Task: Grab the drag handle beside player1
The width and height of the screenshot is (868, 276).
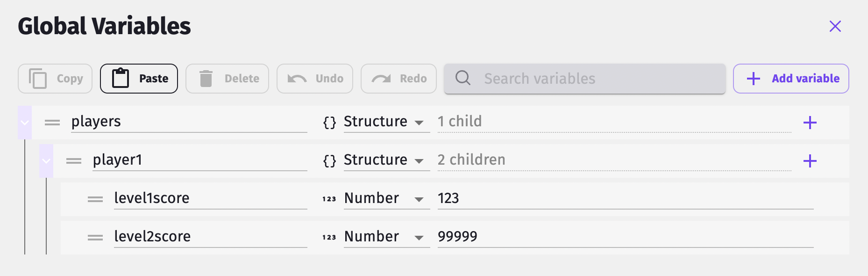Action: click(74, 161)
